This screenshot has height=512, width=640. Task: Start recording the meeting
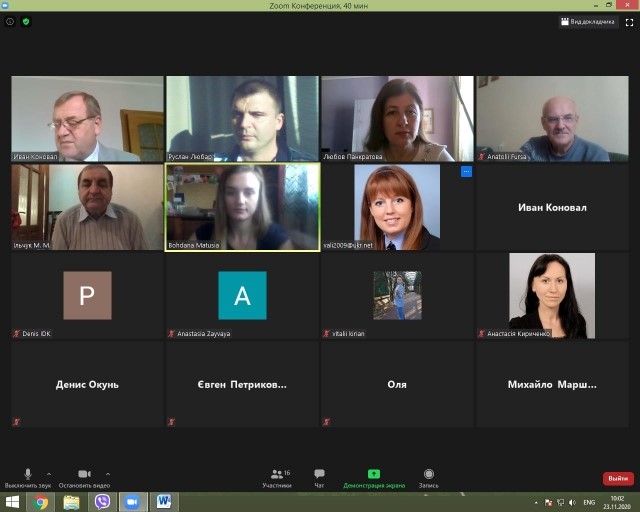[429, 478]
